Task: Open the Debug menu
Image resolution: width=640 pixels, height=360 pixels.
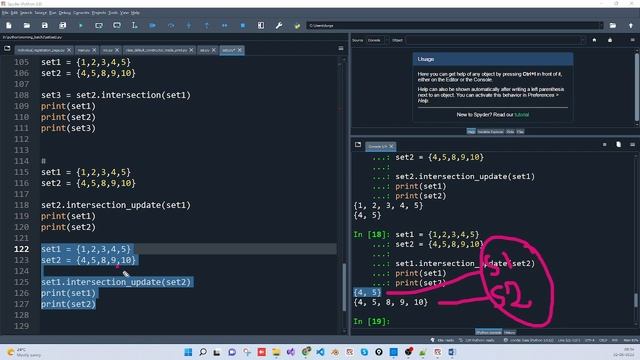Action: 64,13
